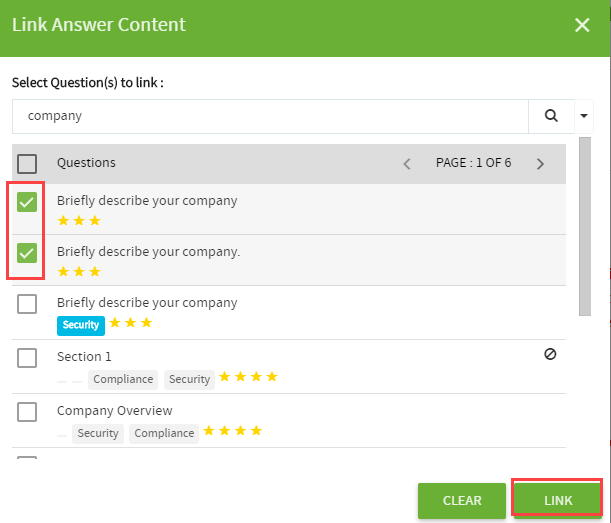
Task: Click the star rating under Company Overview
Action: point(233,431)
